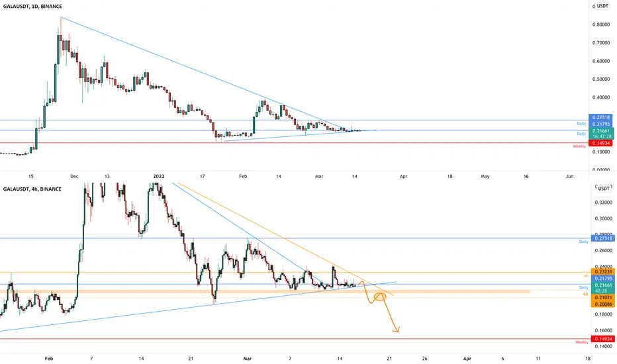Click the 0.14000 price axis value
Image resolution: width=617 pixels, height=364 pixels.
[x=604, y=346]
